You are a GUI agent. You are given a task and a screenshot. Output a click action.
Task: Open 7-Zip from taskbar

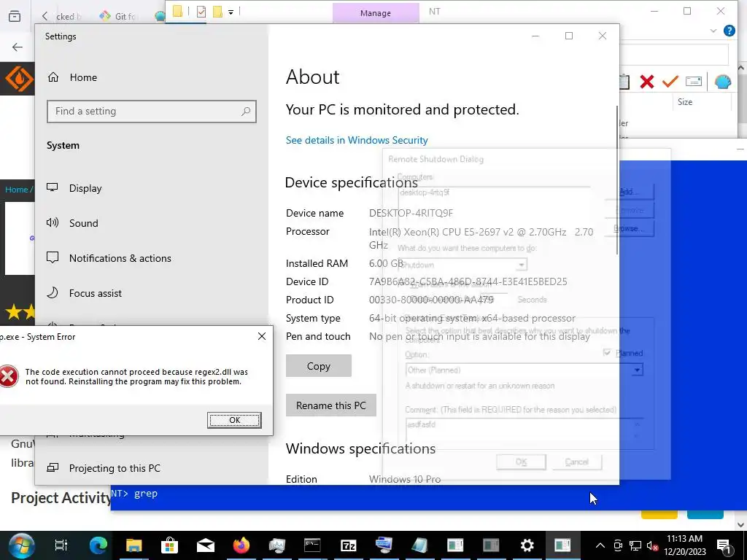pyautogui.click(x=348, y=545)
